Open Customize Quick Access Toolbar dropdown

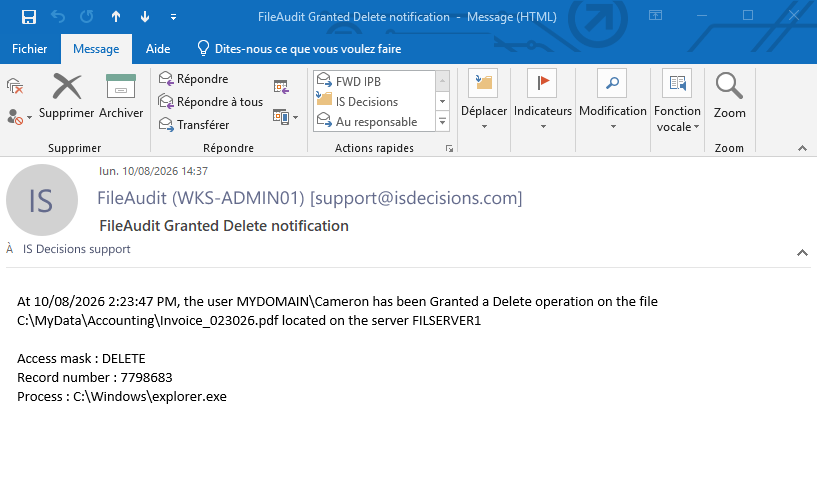[174, 17]
